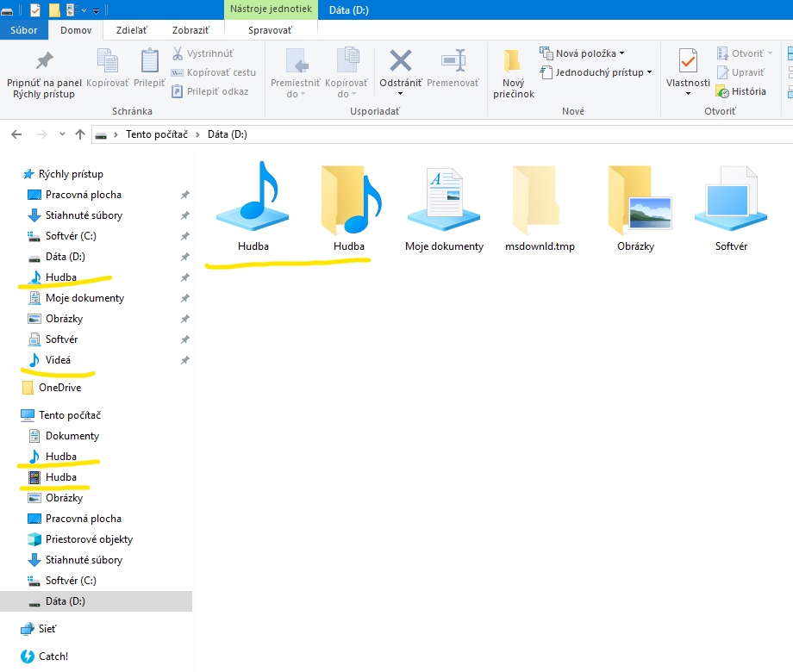Open História in the ribbon
The width and height of the screenshot is (793, 672).
point(741,91)
